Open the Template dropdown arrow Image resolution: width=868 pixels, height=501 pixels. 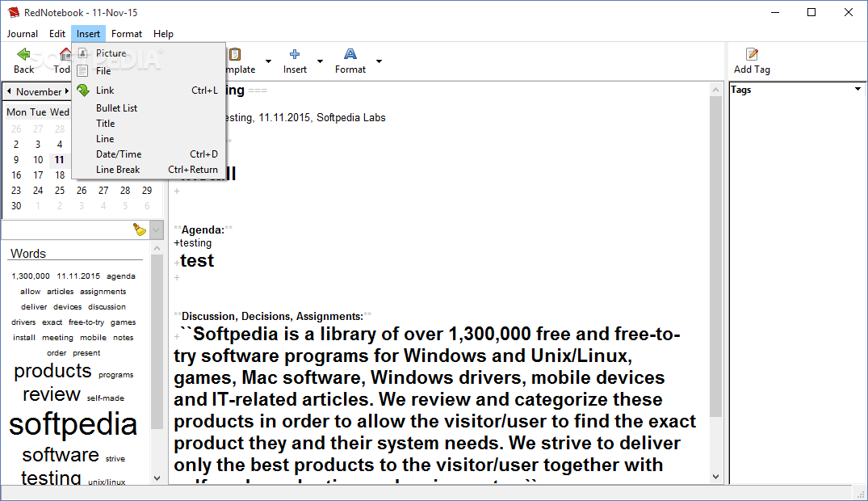click(269, 61)
